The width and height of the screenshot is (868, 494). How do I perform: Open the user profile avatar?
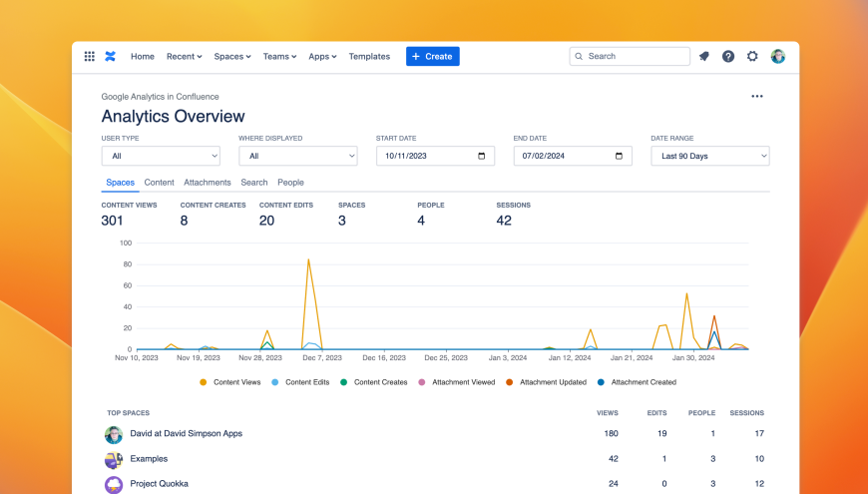(x=778, y=57)
